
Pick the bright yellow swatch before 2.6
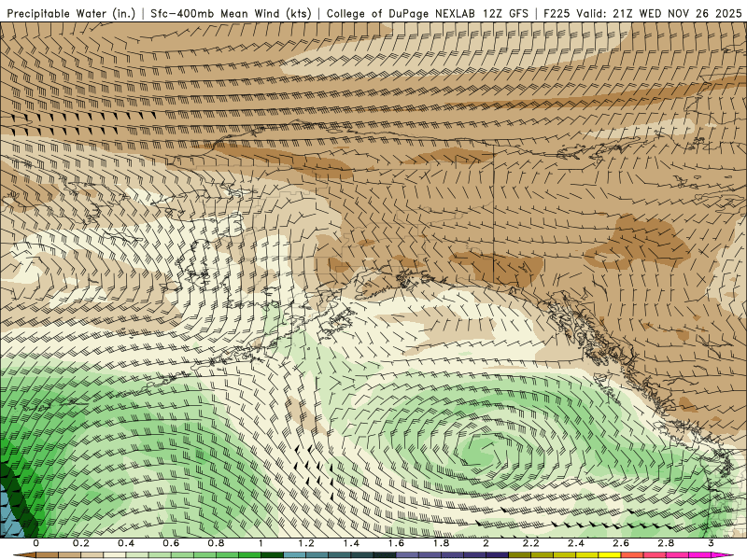coord(610,555)
